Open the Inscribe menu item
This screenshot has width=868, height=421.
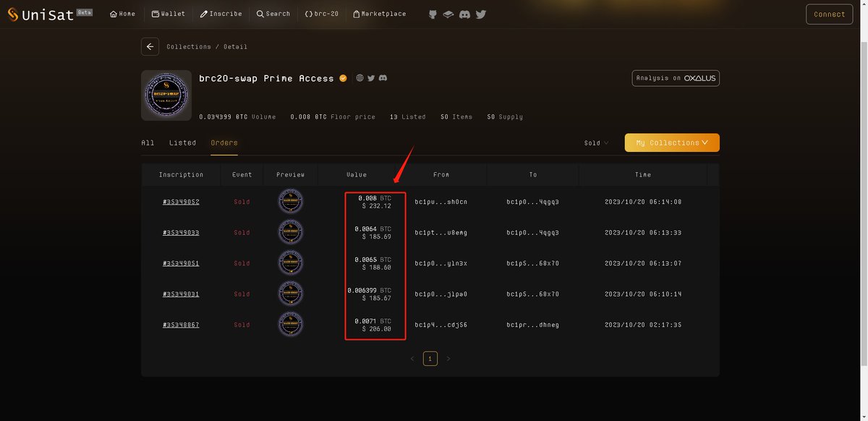click(x=221, y=14)
